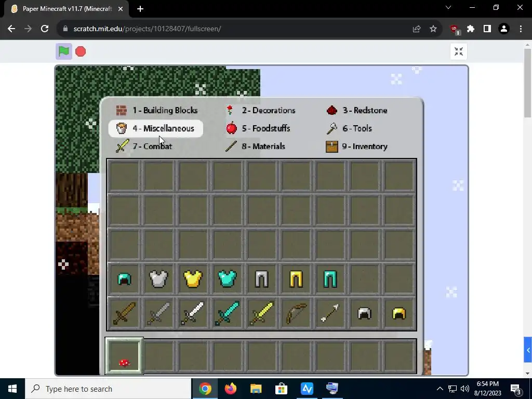Open 7 - Combat category
Screen dimensions: 532x399
(144, 146)
